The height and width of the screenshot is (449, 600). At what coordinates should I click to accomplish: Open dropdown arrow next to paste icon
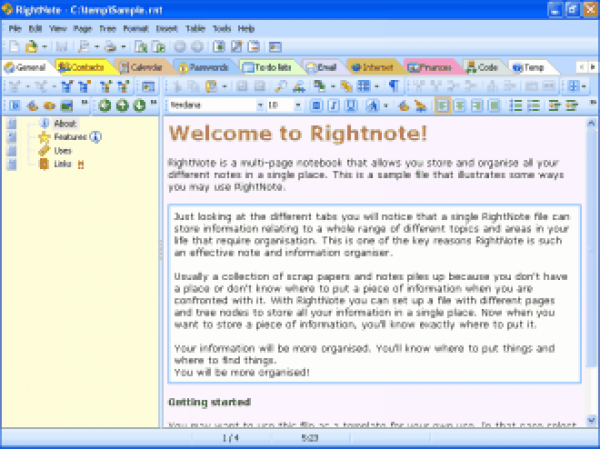(x=225, y=87)
